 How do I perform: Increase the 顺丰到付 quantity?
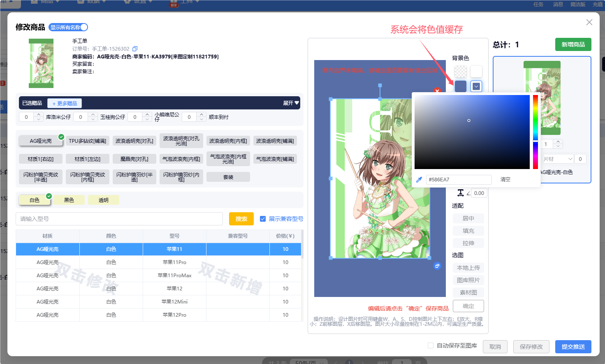[202, 114]
